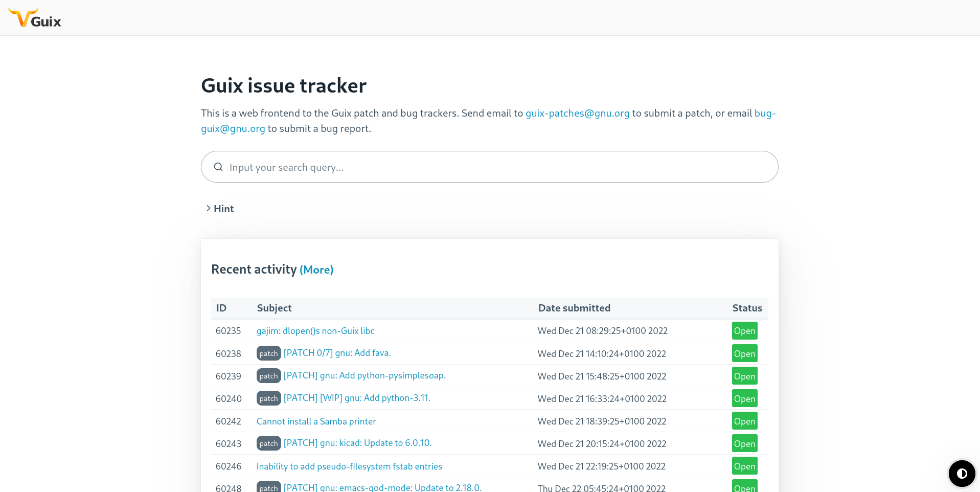Select ID cell 60243
980x492 pixels.
(x=229, y=443)
